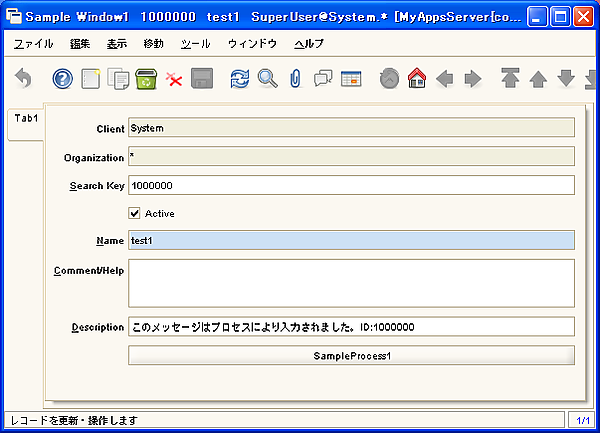
Task: Click the Undo changes arrow icon
Action: (24, 78)
